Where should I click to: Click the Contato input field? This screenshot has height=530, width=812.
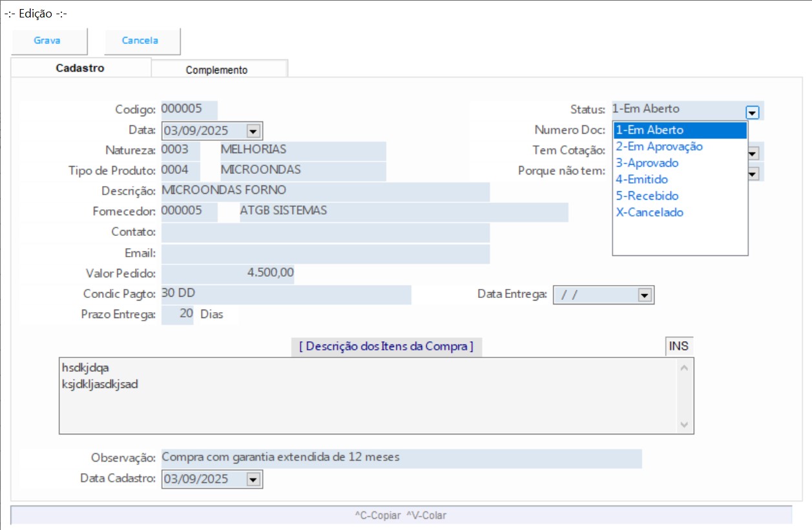tap(325, 232)
